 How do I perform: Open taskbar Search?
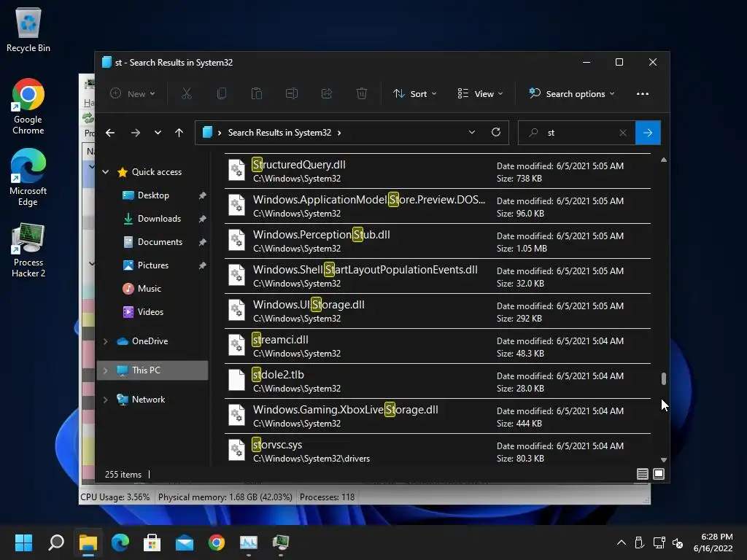tap(56, 542)
